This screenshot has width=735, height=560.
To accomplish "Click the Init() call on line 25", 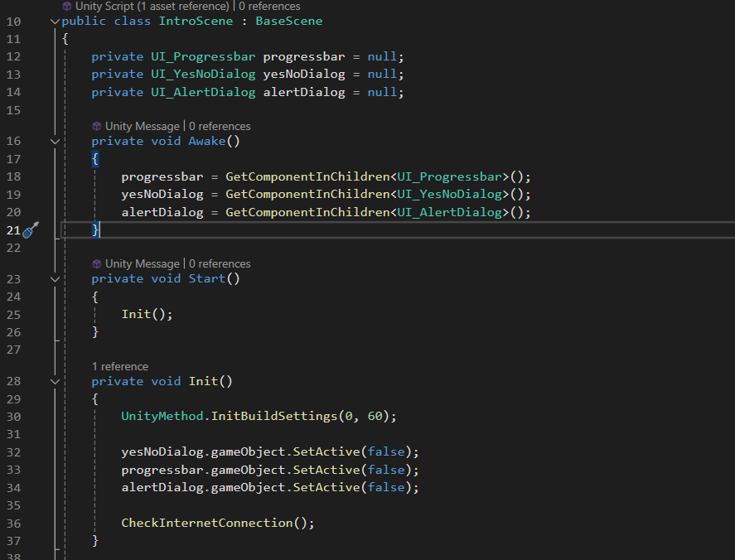I will pos(147,314).
